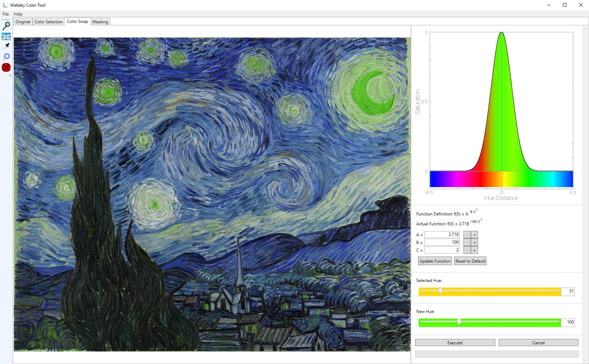Viewport: 589px width, 364px height.
Task: Click the Selected Hue value box showing 51
Action: tap(568, 291)
